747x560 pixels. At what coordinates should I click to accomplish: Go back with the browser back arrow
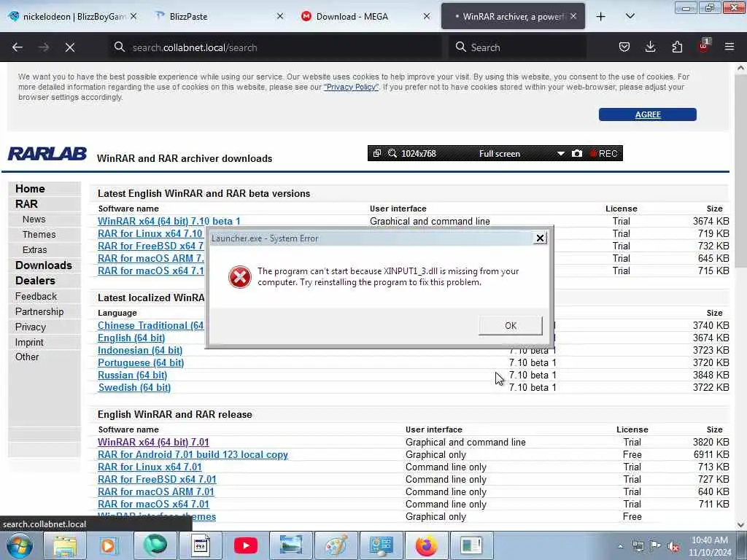pos(18,47)
